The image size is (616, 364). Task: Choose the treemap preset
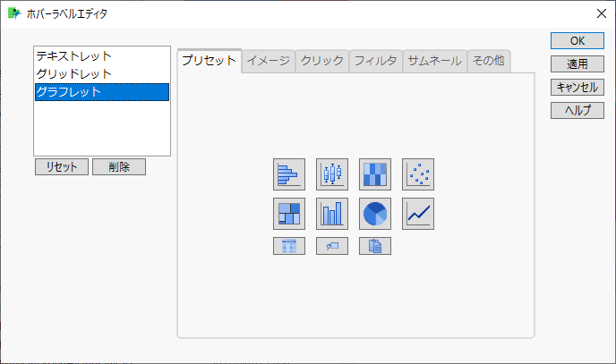pos(289,214)
